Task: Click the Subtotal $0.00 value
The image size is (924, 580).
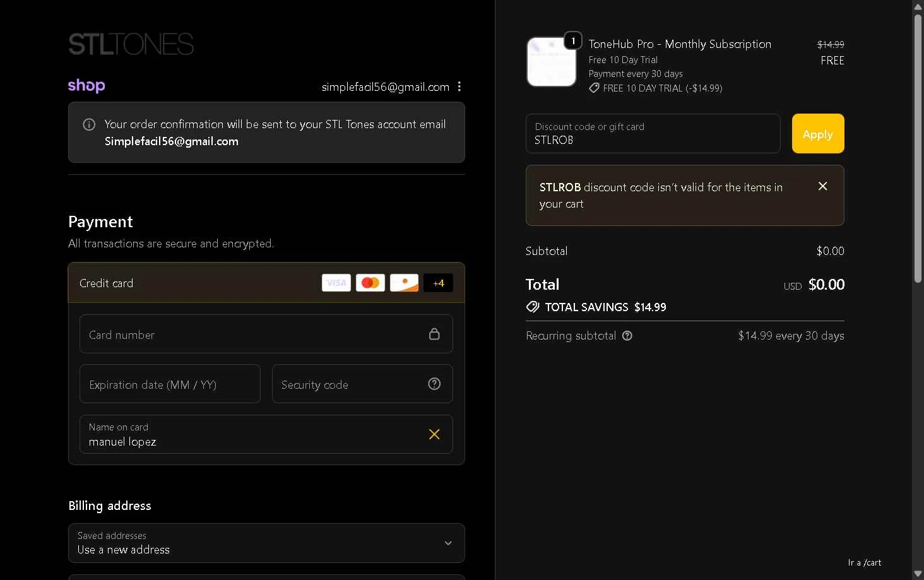Action: [x=830, y=251]
